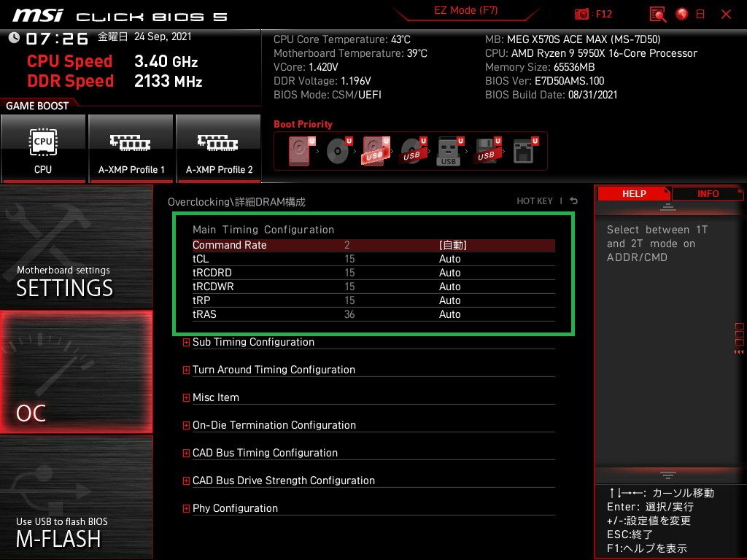This screenshot has height=560, width=747.
Task: Click the upper grip handle of help panel
Action: [668, 206]
